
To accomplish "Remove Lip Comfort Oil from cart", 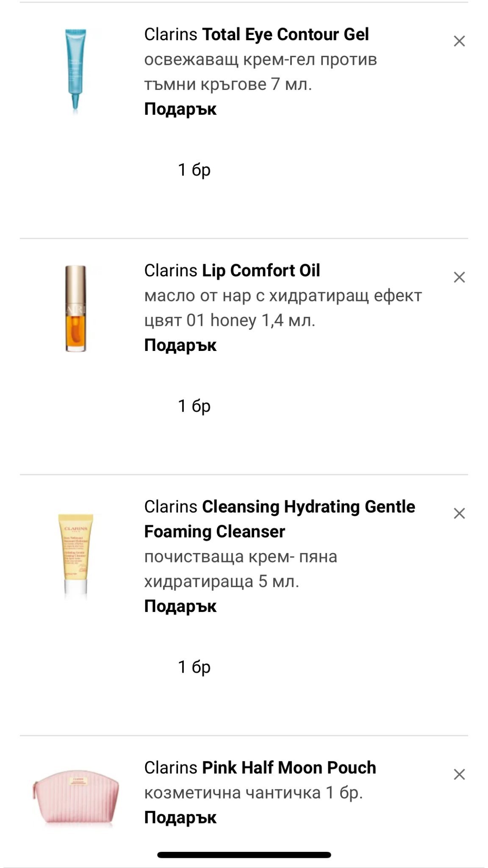I will coord(459,277).
